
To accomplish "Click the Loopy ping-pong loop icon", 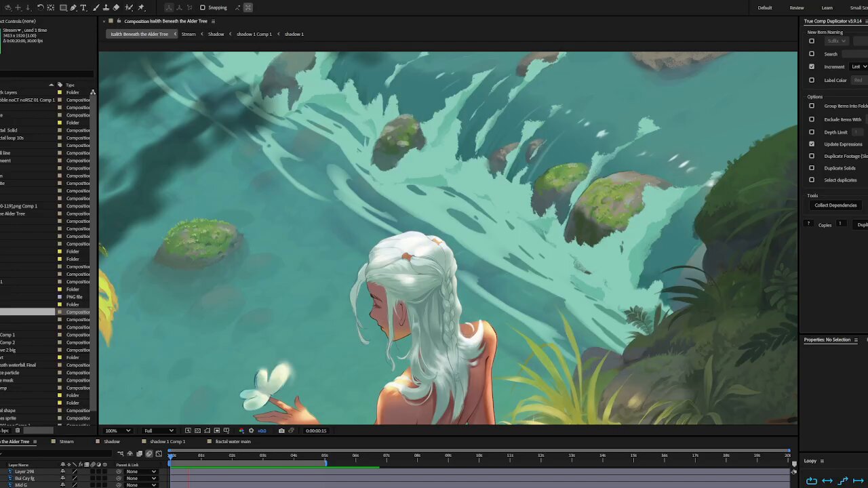I will click(x=827, y=481).
